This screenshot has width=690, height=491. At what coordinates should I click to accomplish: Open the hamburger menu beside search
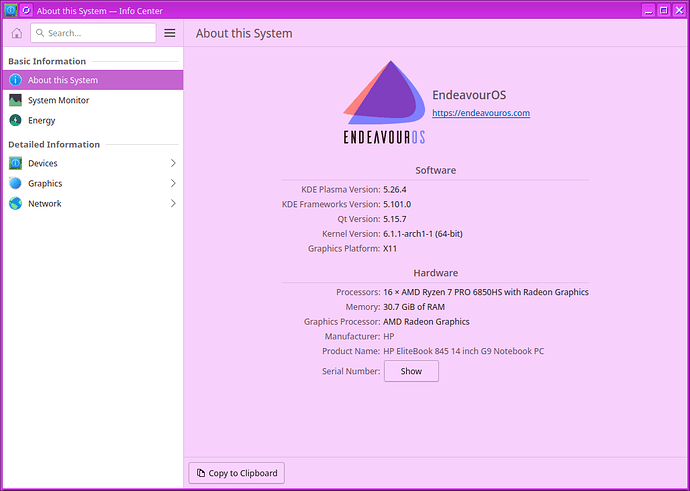170,33
